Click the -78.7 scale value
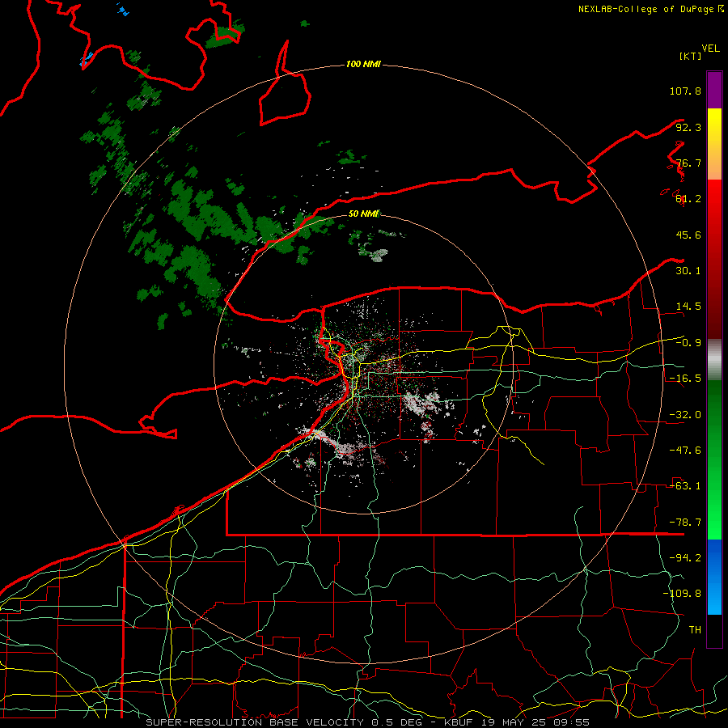 (x=685, y=523)
